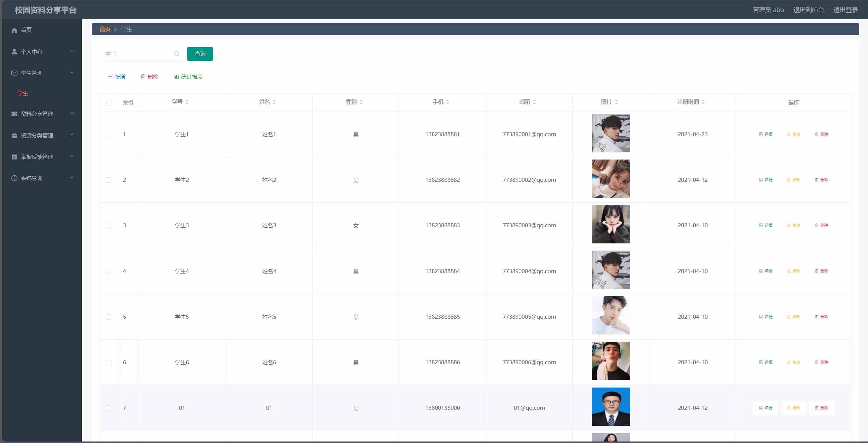Click 管理员 abo in the top bar
The image size is (868, 443).
coord(768,10)
